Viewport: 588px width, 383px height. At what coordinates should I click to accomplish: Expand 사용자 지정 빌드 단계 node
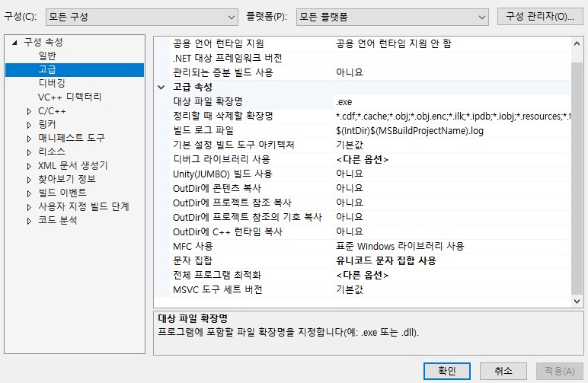29,207
